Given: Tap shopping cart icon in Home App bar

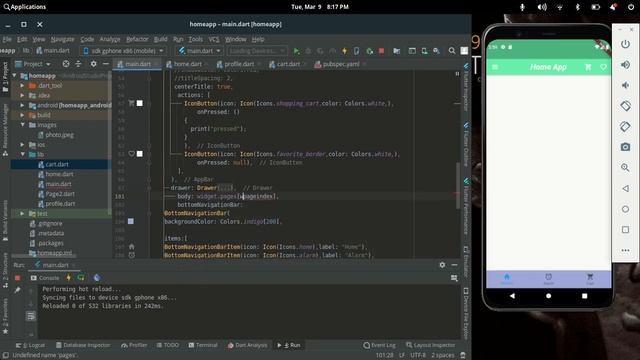Looking at the screenshot, I should [588, 67].
